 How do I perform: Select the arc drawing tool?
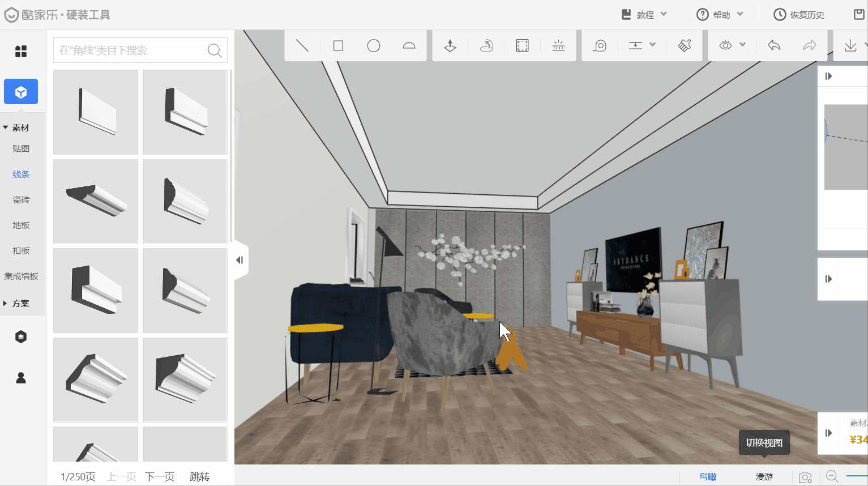[x=409, y=45]
